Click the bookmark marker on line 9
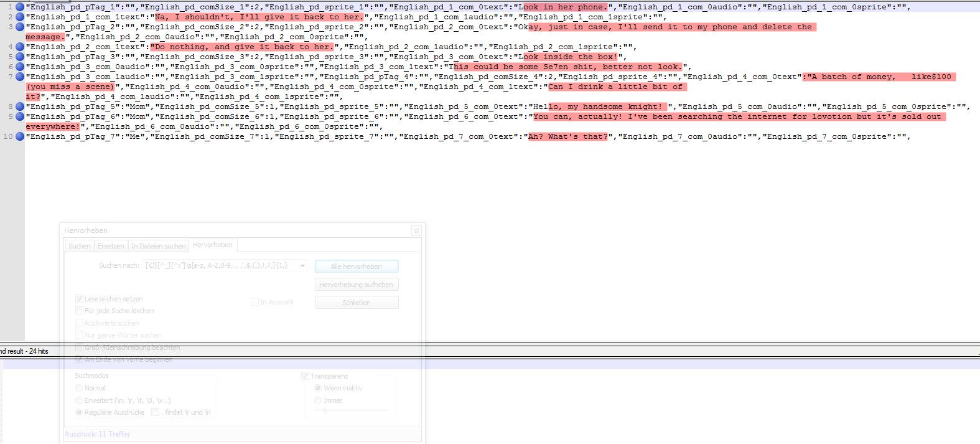The width and height of the screenshot is (980, 444). [x=20, y=116]
